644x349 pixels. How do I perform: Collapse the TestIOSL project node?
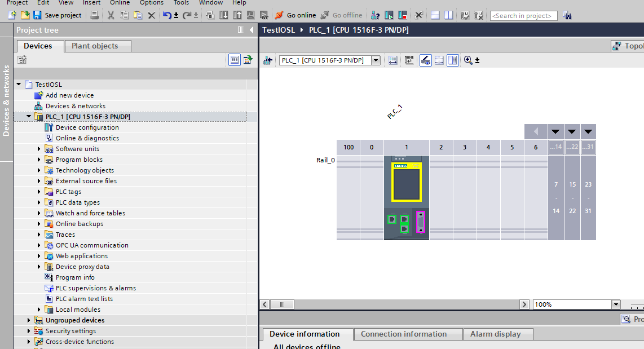click(19, 84)
